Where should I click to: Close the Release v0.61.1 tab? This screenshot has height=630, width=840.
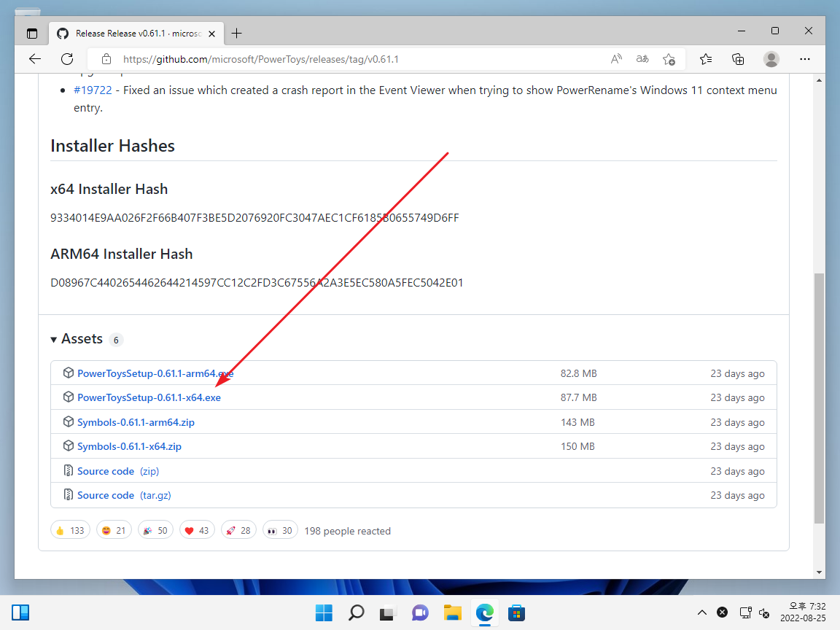point(211,34)
